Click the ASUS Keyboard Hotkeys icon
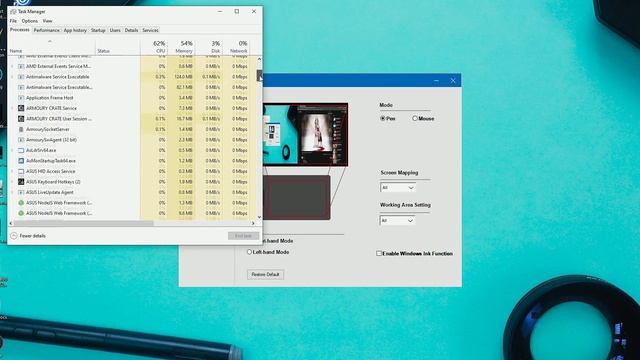 [21, 182]
